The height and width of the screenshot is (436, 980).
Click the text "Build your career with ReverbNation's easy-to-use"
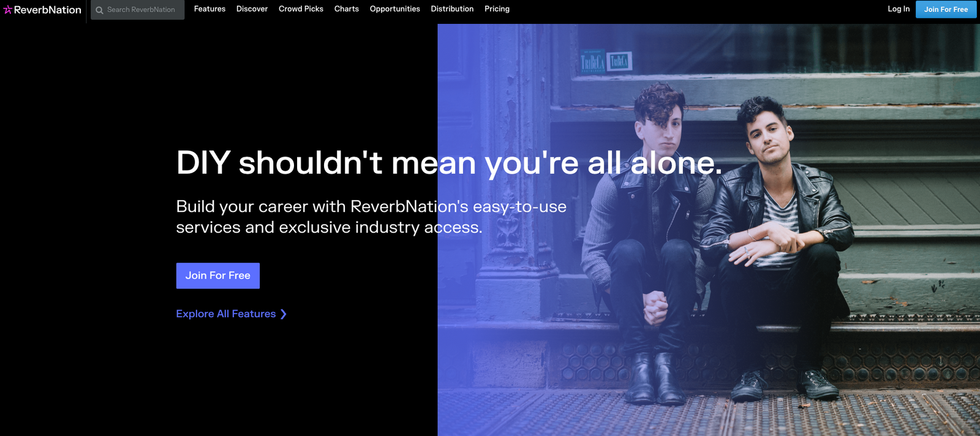coord(371,206)
